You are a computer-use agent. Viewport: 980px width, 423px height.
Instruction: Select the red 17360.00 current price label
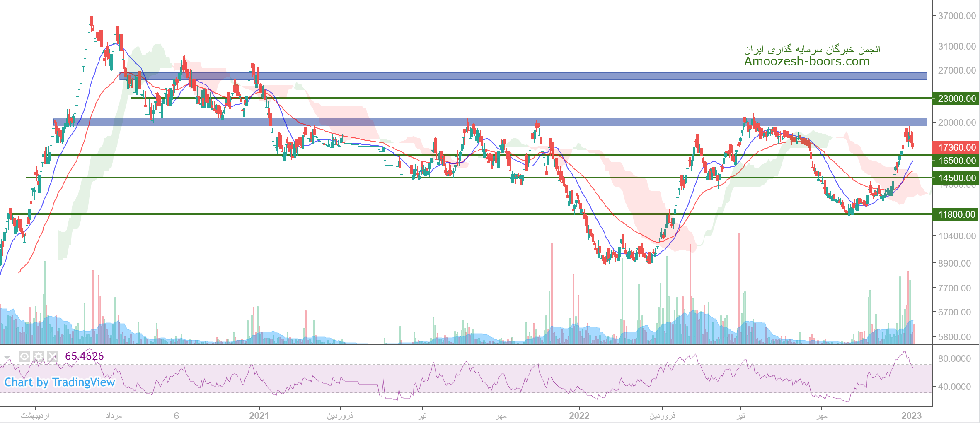(956, 147)
